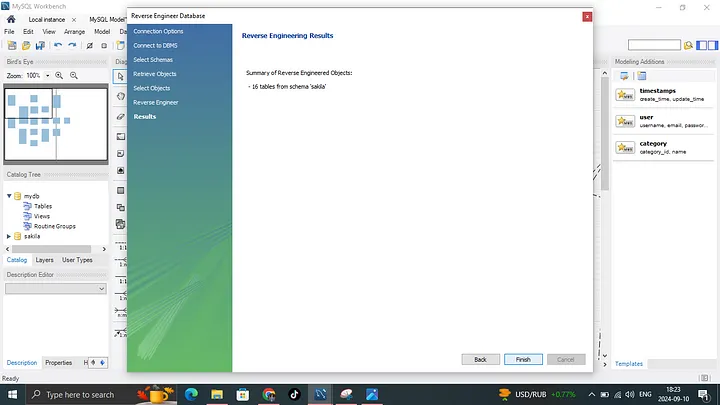This screenshot has height=405, width=720.
Task: Open a model file via toolbar
Action: click(x=26, y=45)
